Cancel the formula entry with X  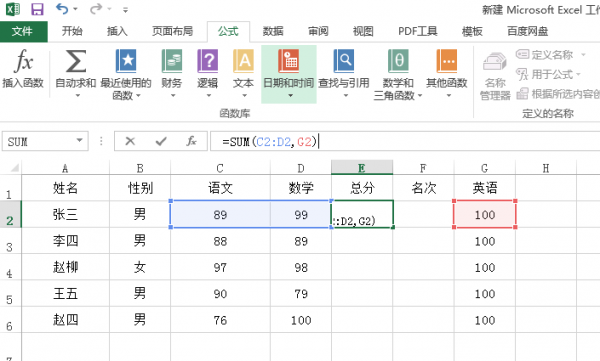click(x=130, y=141)
